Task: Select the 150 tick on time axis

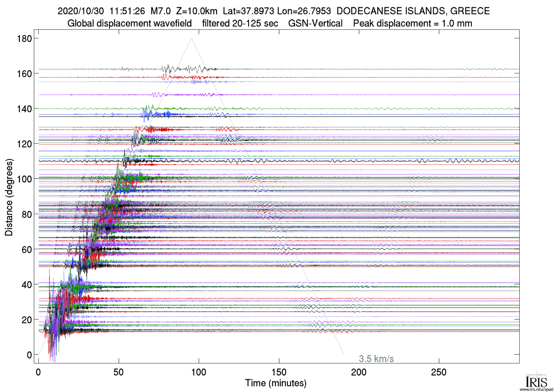Action: (x=279, y=372)
